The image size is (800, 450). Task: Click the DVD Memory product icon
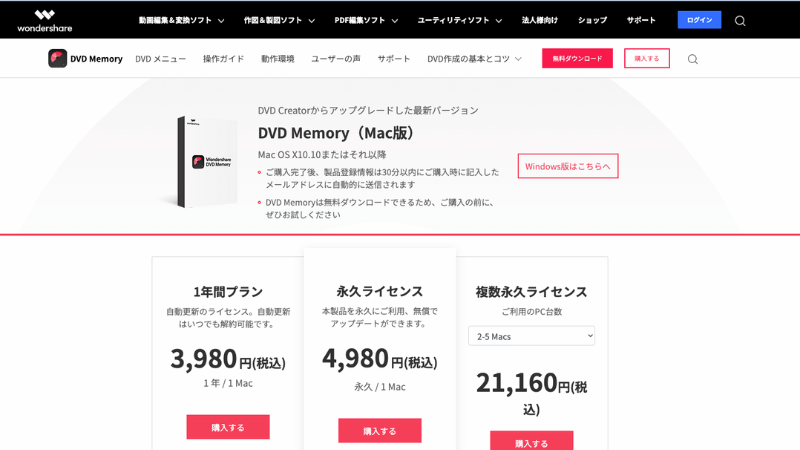(x=58, y=59)
